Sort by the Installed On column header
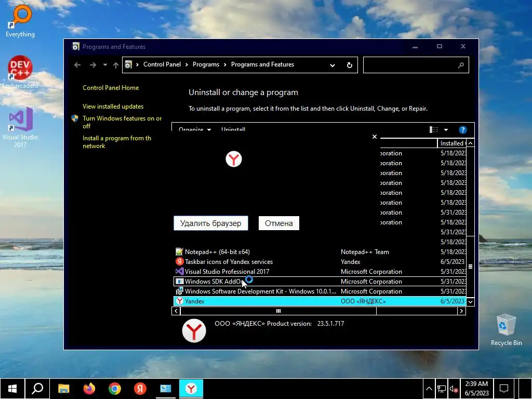This screenshot has width=532, height=399. (x=452, y=143)
